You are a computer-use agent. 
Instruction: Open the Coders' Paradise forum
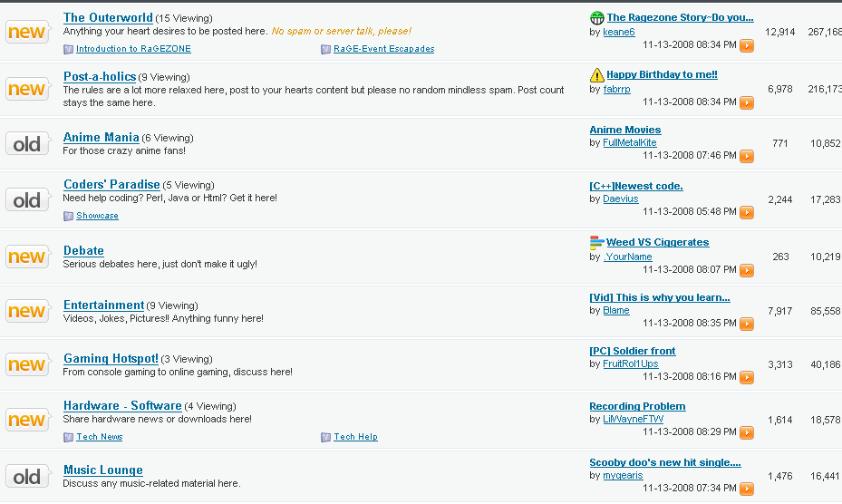pos(111,185)
